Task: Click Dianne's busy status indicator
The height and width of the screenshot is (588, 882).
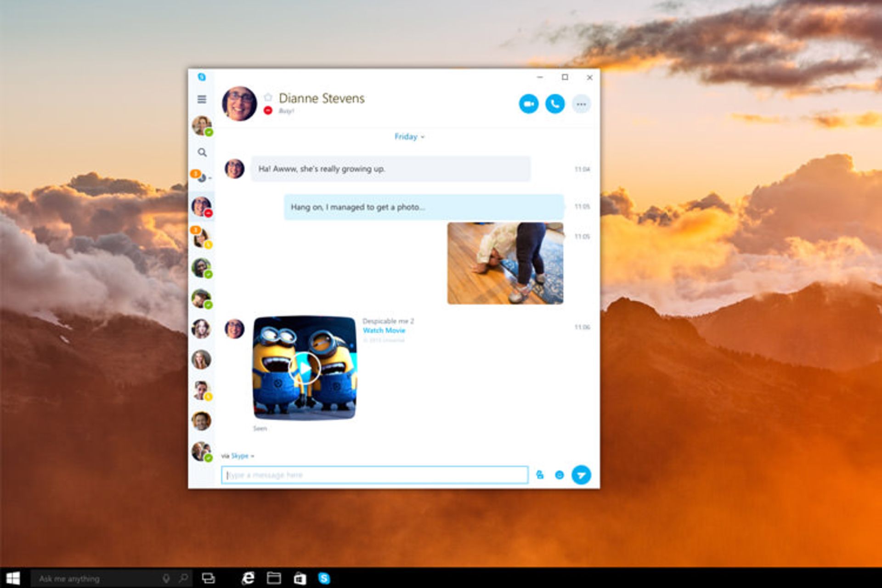Action: point(268,110)
